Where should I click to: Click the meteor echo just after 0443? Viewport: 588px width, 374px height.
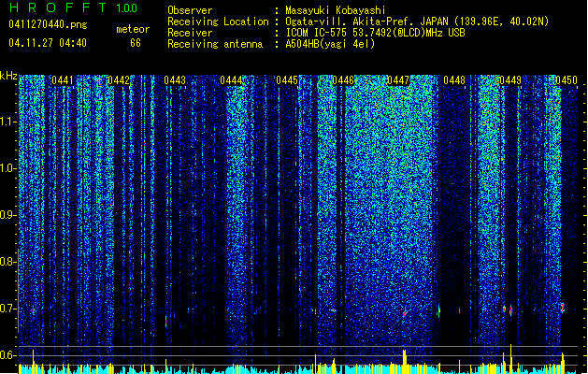point(166,322)
